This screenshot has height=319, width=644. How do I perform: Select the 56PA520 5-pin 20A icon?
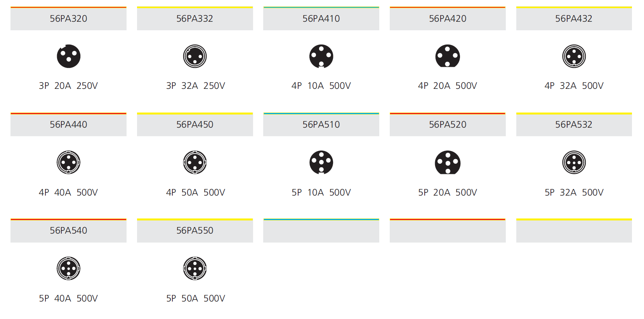(x=448, y=162)
